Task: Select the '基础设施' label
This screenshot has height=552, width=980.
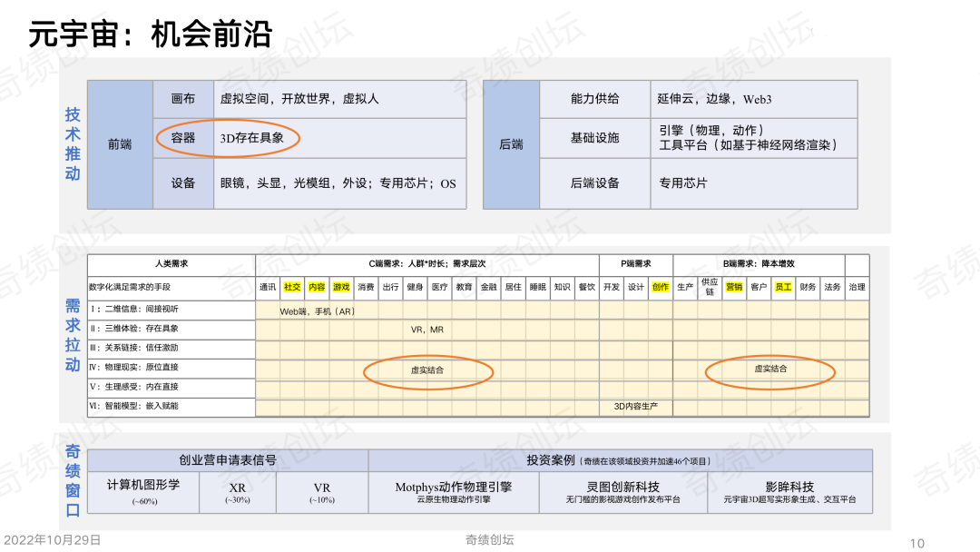Action: click(594, 137)
